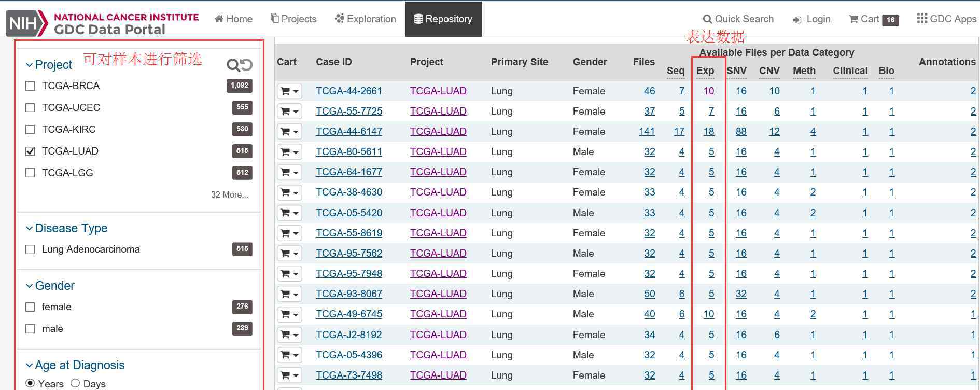Open the Projects tab
The width and height of the screenshot is (980, 390).
[293, 19]
